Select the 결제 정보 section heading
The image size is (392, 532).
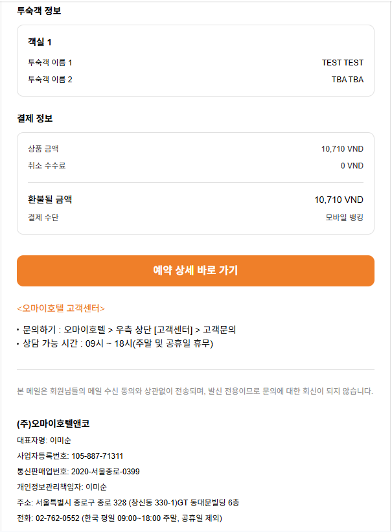(x=35, y=118)
